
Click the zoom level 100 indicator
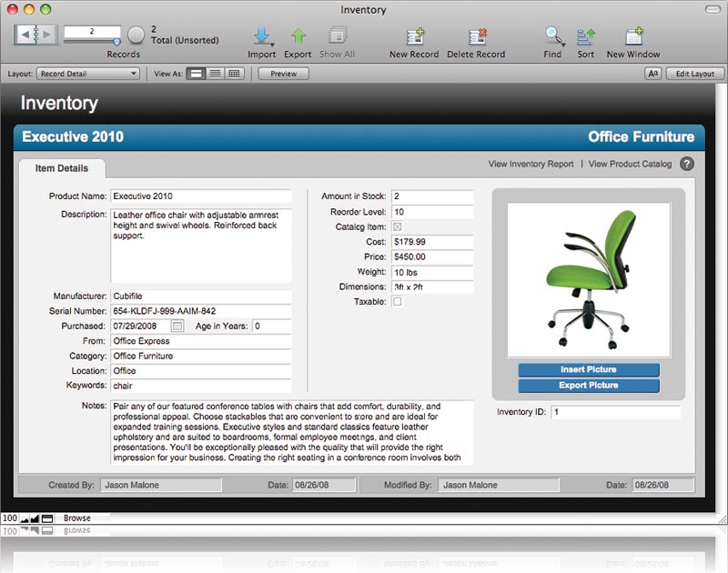point(10,518)
